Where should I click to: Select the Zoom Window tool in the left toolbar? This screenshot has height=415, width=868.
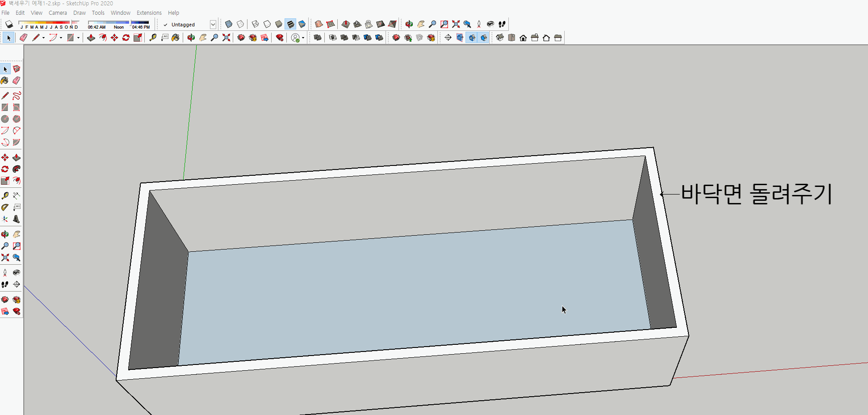[17, 246]
